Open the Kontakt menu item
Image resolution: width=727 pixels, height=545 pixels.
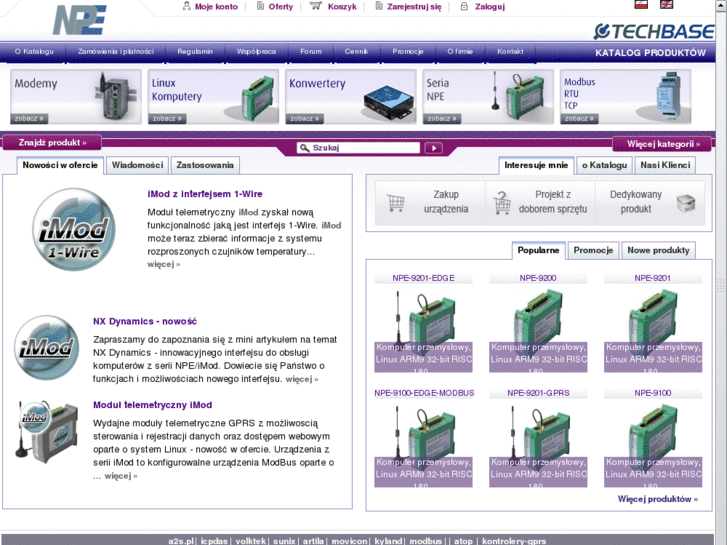point(510,51)
